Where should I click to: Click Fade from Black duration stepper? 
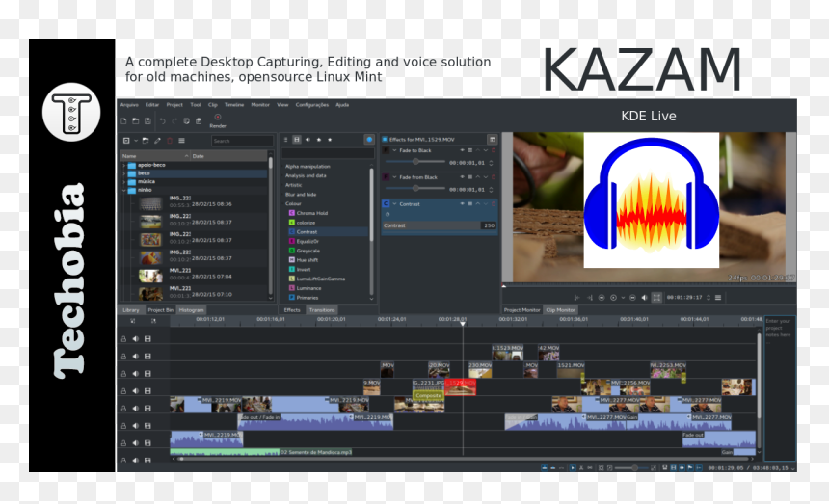(x=491, y=189)
